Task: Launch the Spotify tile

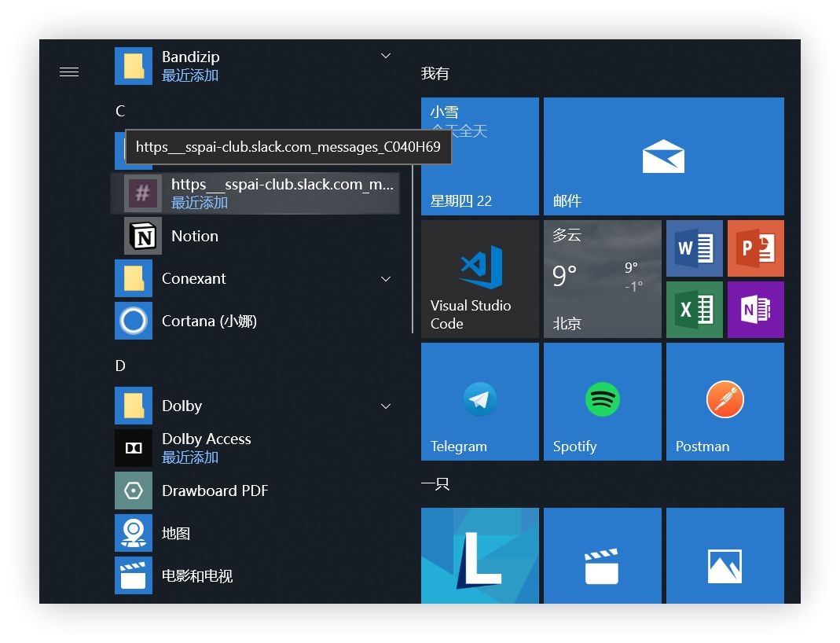Action: 603,402
